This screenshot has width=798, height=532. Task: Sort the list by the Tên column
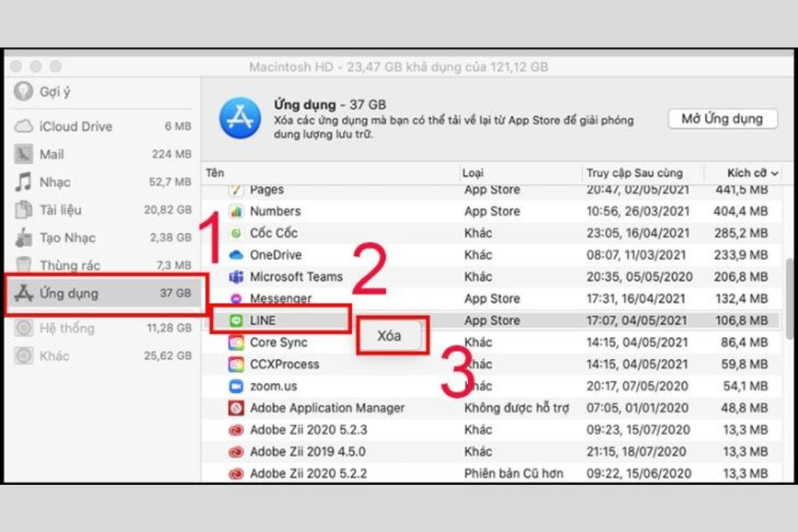pos(215,173)
